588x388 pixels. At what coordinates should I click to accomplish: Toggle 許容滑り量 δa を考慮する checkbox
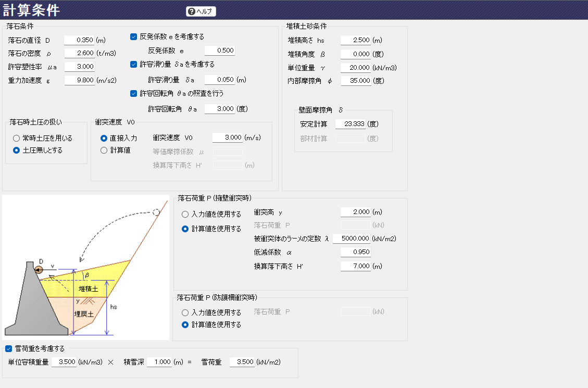(133, 65)
